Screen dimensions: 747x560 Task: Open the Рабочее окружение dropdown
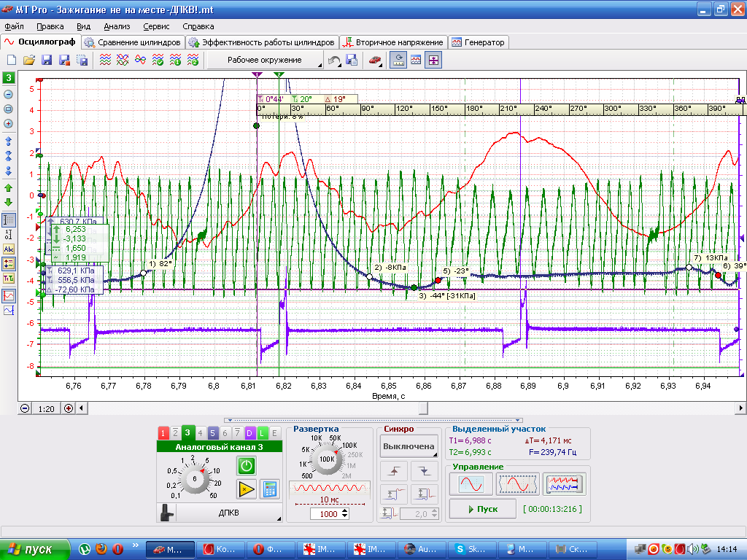point(266,60)
